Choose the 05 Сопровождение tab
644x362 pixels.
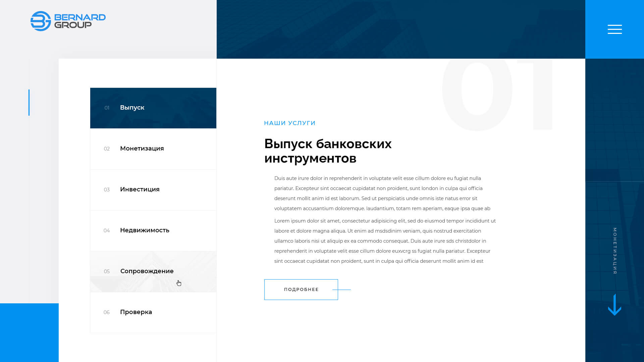point(153,271)
